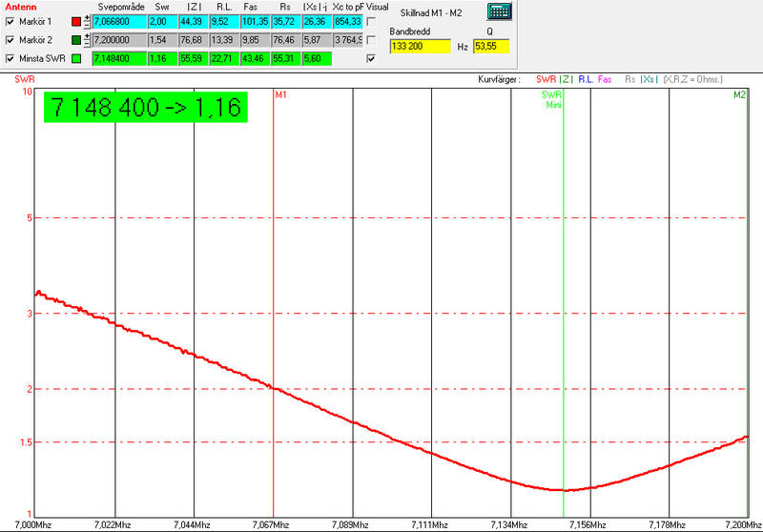Select Markör 1 Rs value 35,72
Image resolution: width=763 pixels, height=532 pixels.
coord(285,22)
